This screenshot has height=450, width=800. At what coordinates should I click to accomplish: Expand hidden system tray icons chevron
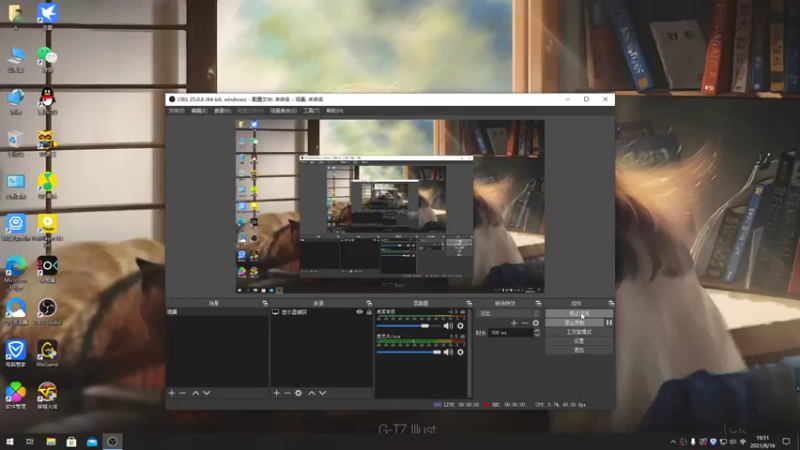click(673, 442)
